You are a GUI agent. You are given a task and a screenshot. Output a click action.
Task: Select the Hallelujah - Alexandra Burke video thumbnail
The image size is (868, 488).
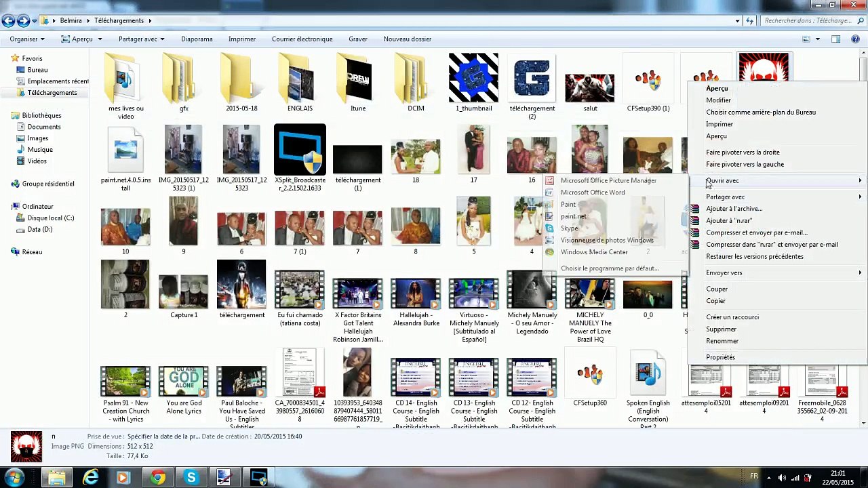click(416, 293)
